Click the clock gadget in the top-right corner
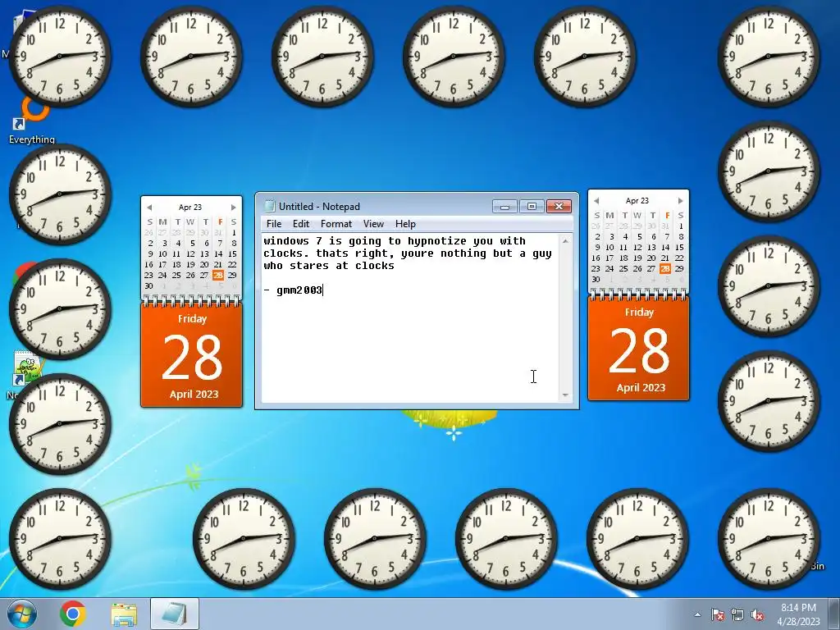The width and height of the screenshot is (840, 630). point(769,57)
